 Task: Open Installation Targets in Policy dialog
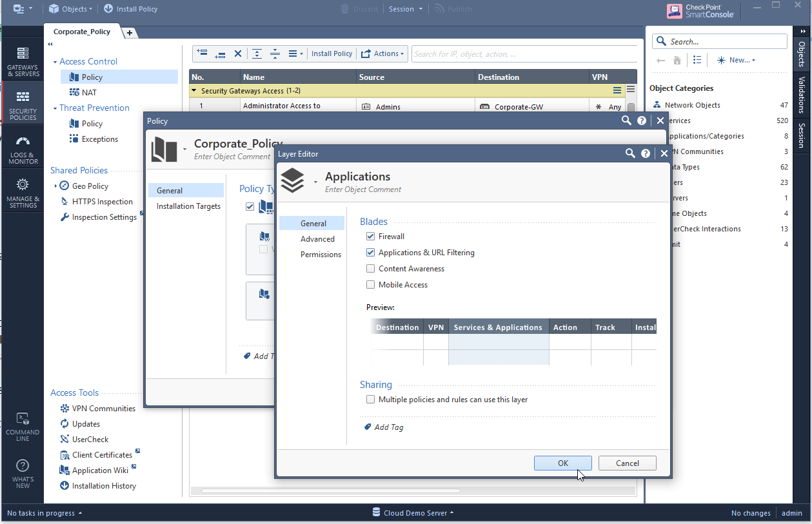[x=188, y=206]
